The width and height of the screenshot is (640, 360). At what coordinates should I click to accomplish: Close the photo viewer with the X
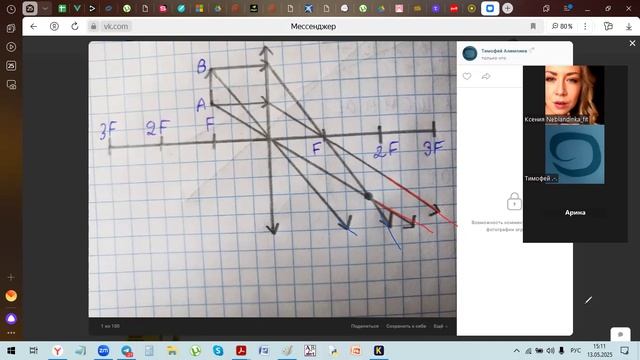632,43
